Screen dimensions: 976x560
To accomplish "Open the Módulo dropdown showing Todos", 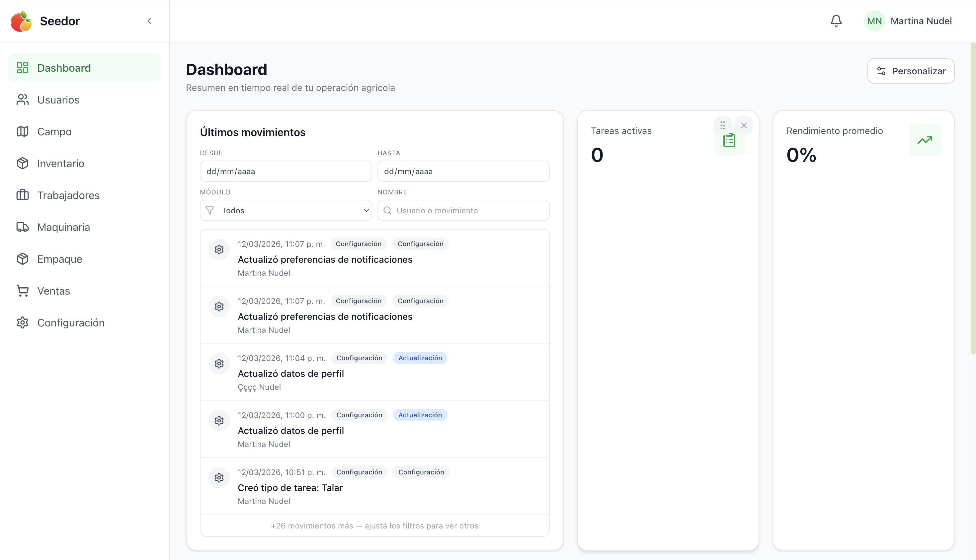I will [285, 210].
